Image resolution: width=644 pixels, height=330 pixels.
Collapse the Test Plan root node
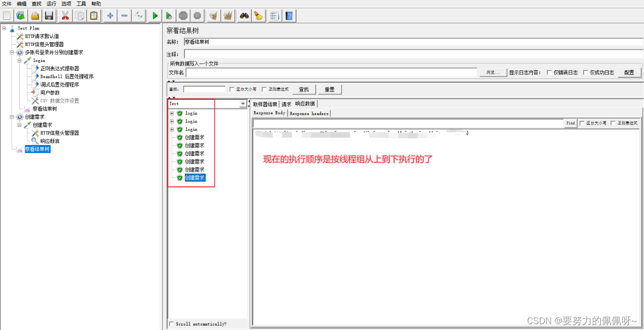pyautogui.click(x=4, y=28)
